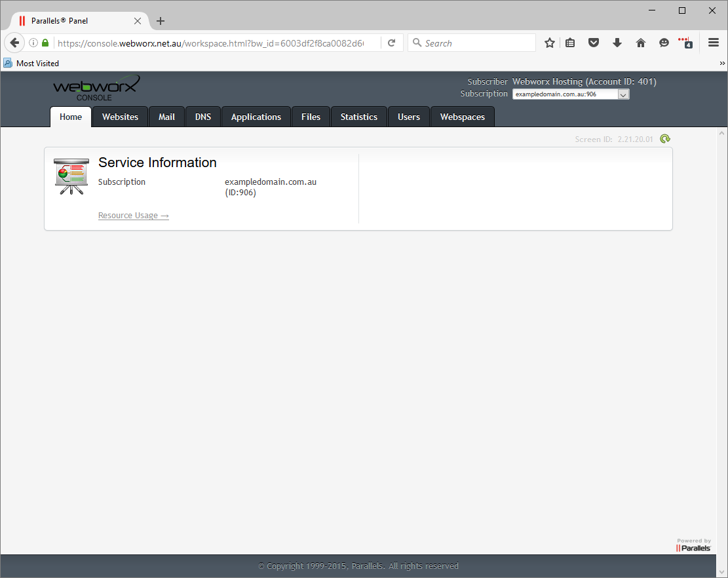Follow the Resource Usage link
728x578 pixels.
pyautogui.click(x=133, y=216)
